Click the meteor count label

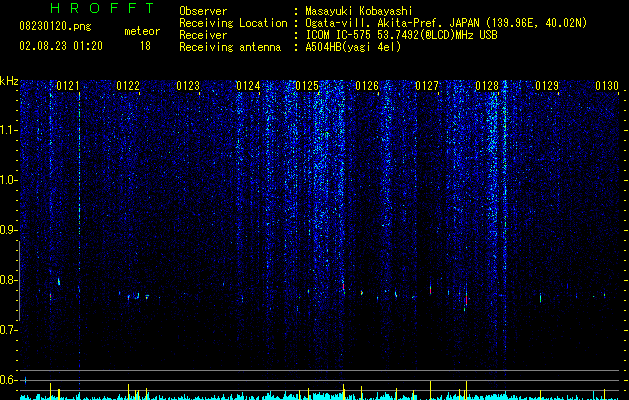[x=142, y=31]
